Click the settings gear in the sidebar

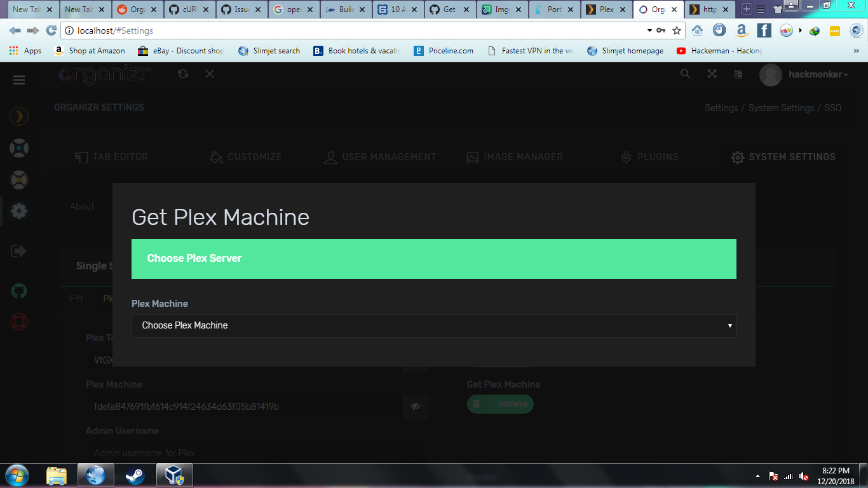coord(18,210)
